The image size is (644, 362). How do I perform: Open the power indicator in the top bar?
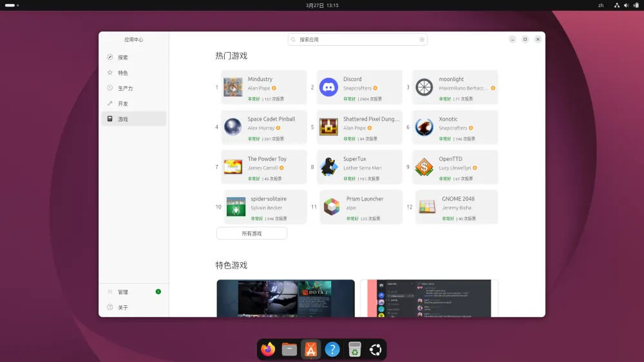point(636,5)
